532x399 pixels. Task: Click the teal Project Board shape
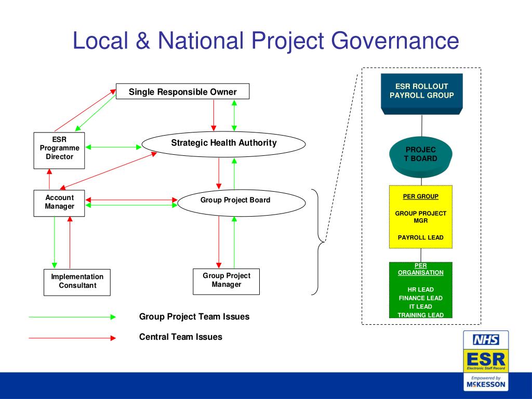tap(421, 157)
